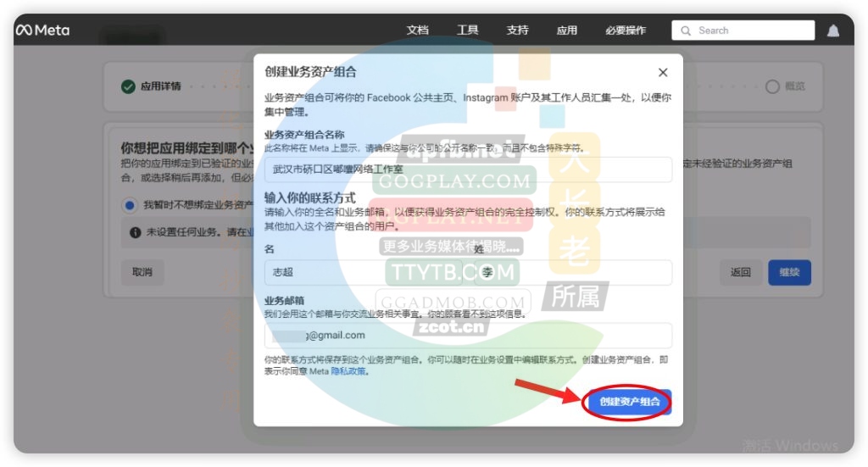Open the 必要操作 menu item

[626, 31]
